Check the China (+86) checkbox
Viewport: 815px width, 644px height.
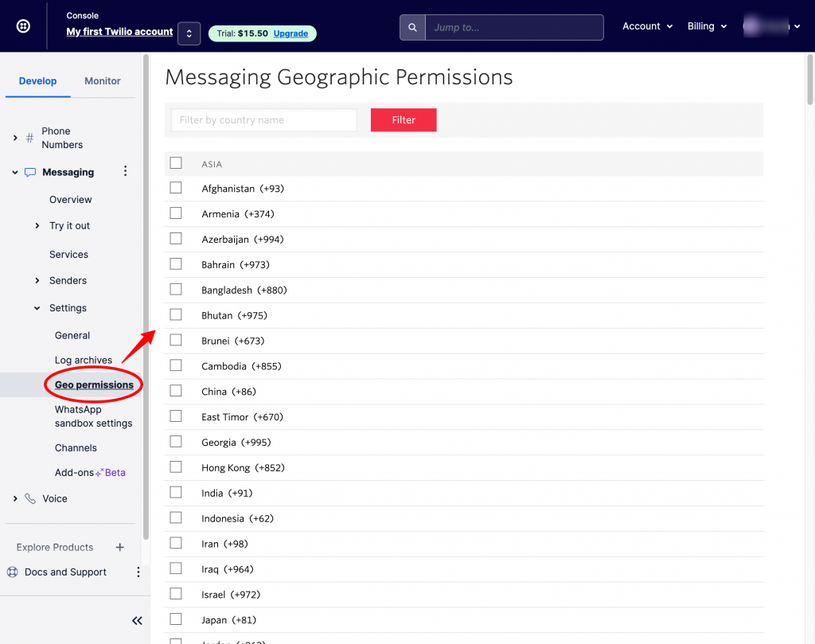click(176, 391)
